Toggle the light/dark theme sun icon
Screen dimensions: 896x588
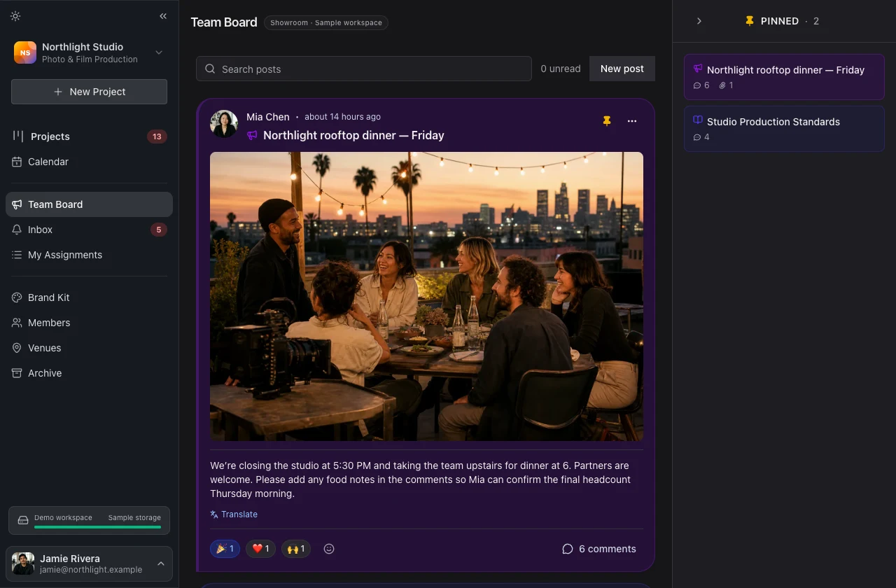click(x=15, y=16)
